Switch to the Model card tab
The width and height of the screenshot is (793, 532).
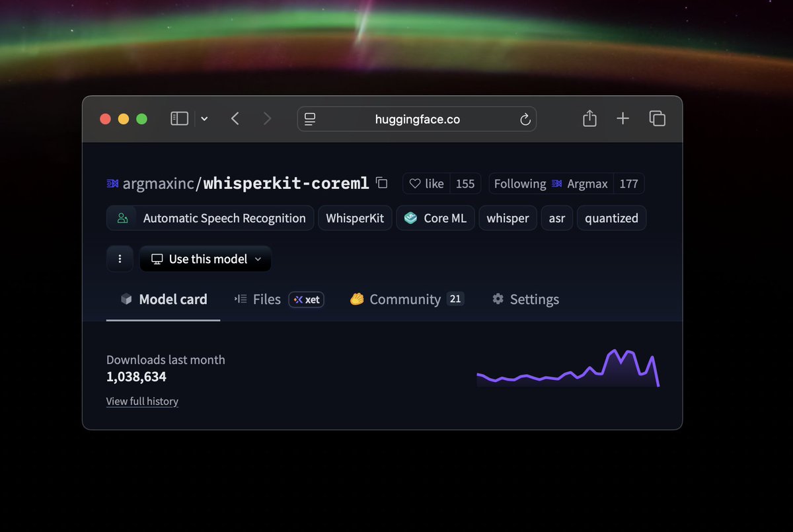point(163,299)
